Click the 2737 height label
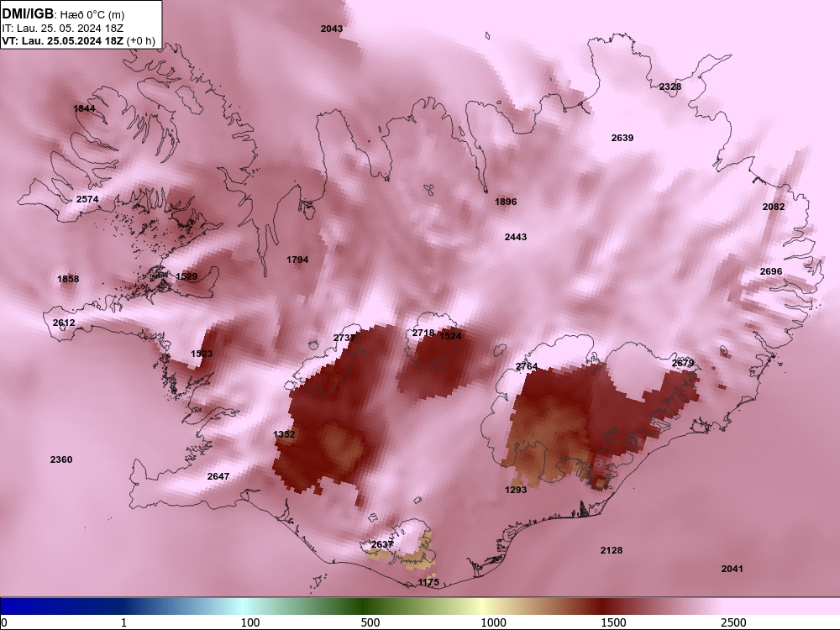Viewport: 840px width, 630px height. point(344,338)
